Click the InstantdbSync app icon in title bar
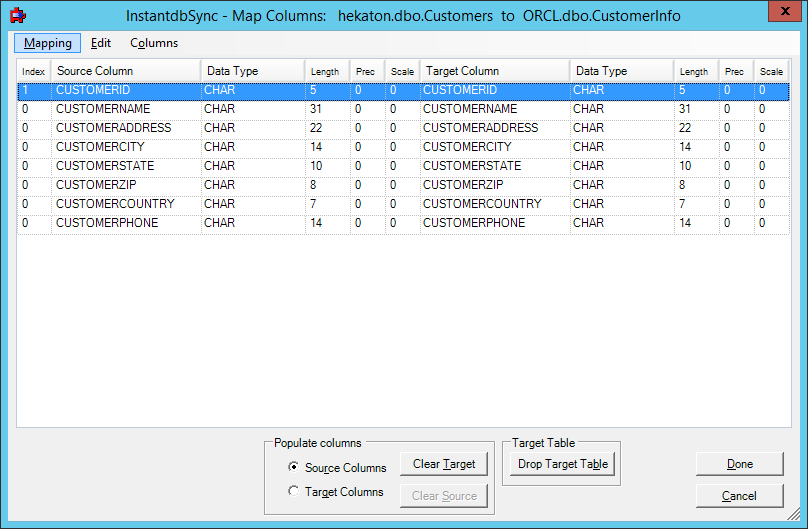This screenshot has height=529, width=808. [18, 15]
